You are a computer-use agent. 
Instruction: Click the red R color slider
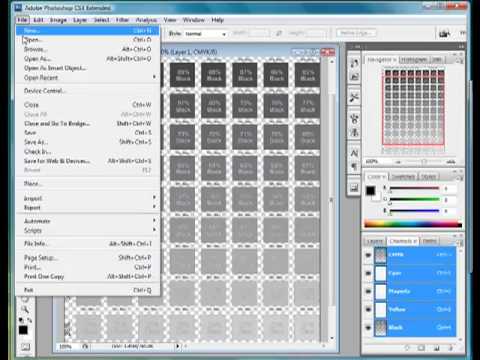point(414,189)
